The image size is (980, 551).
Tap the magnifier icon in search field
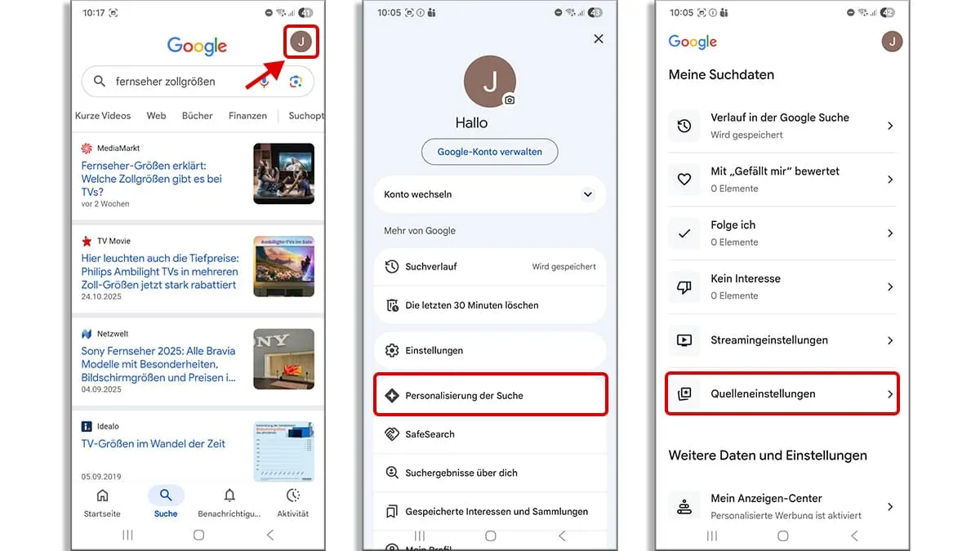100,82
